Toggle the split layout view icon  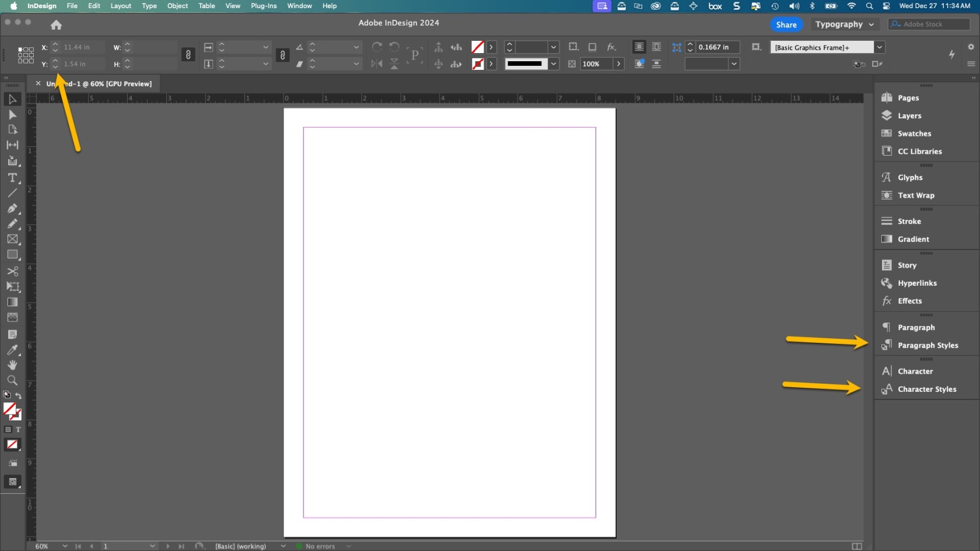coord(856,546)
